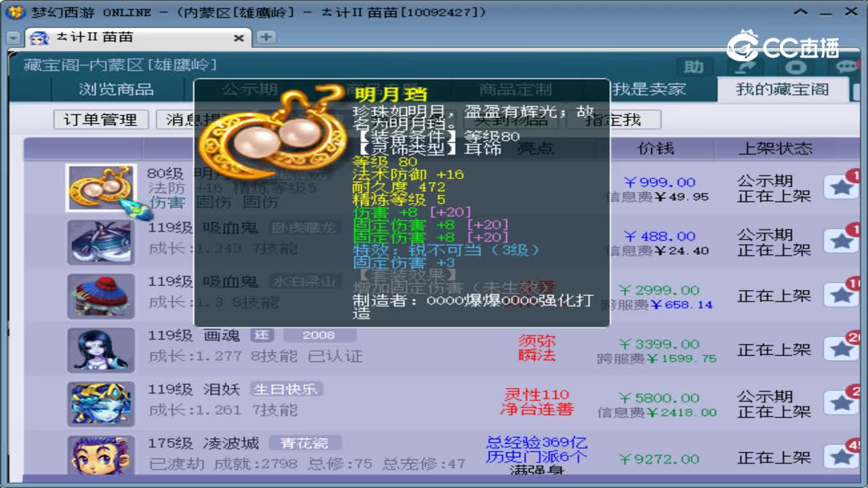Click the 泪妖 pet portrait icon
The image size is (868, 488).
(100, 403)
